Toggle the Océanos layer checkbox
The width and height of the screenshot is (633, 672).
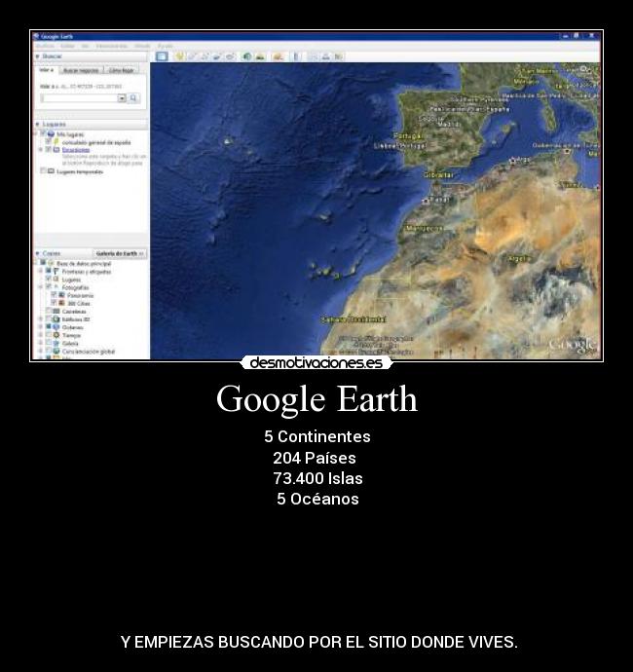click(x=49, y=327)
